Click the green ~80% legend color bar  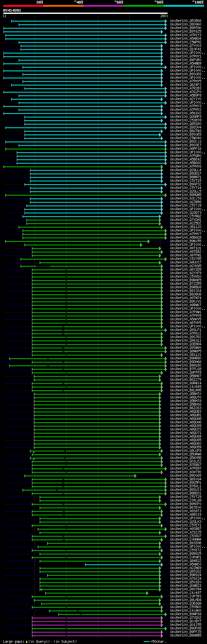click(143, 5)
